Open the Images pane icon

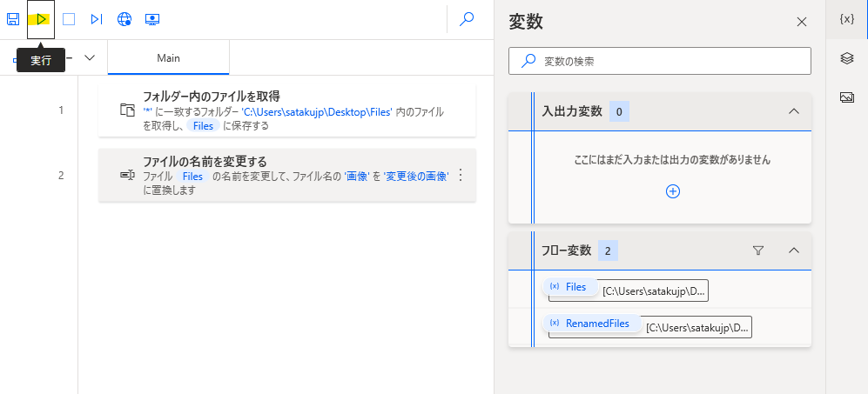(x=846, y=97)
